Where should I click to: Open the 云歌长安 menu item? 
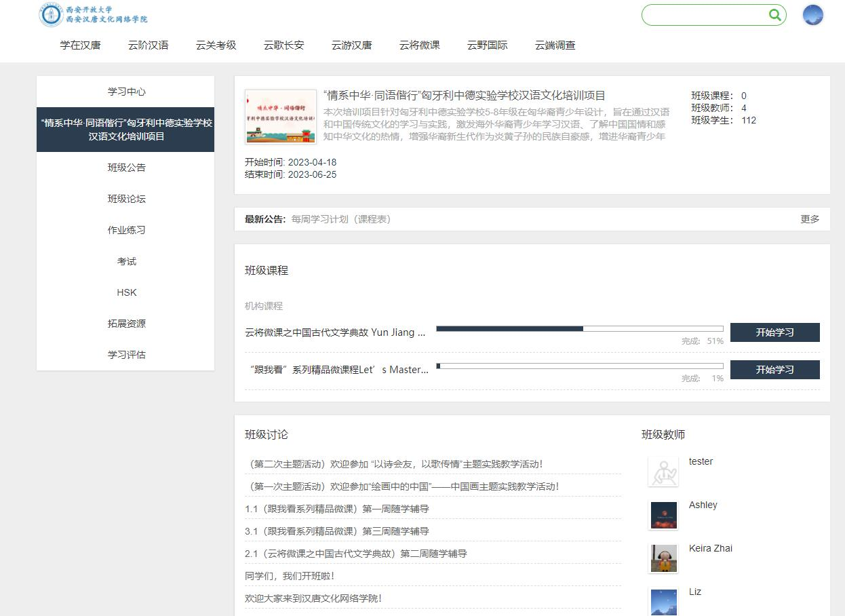click(x=283, y=45)
